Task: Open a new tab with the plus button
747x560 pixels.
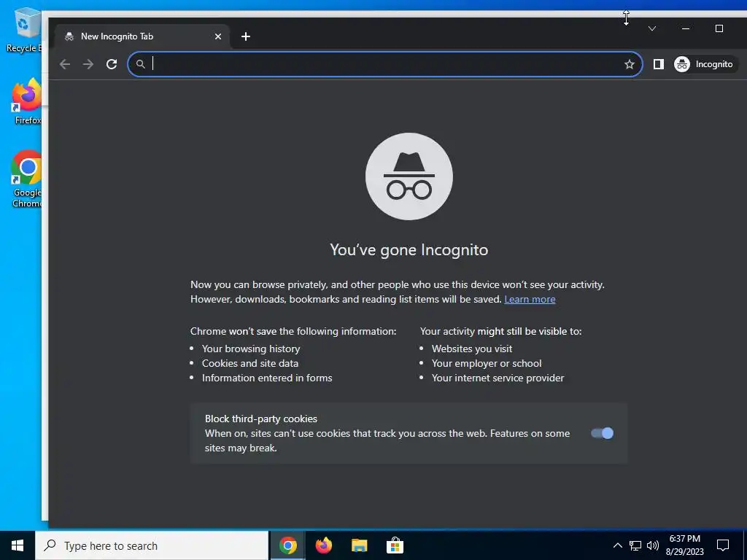Action: pyautogui.click(x=246, y=36)
